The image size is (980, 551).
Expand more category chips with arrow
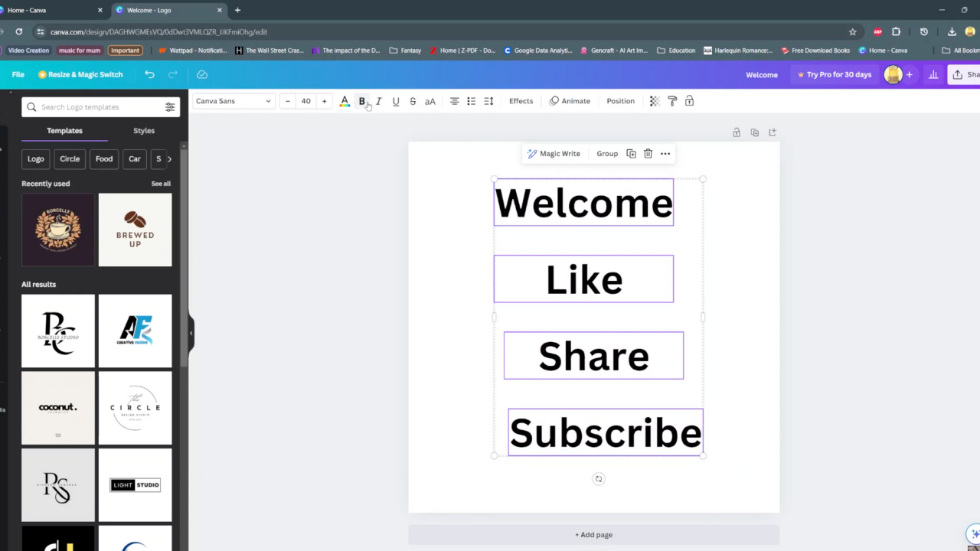(169, 158)
